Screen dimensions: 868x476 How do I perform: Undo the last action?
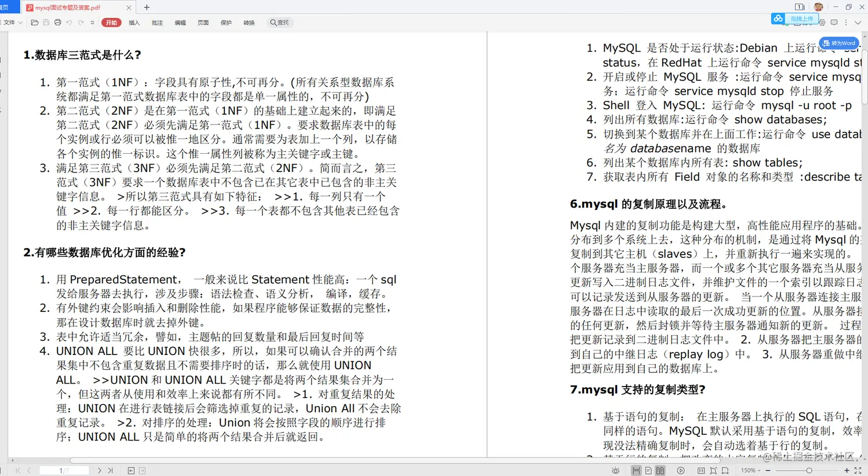[x=69, y=22]
